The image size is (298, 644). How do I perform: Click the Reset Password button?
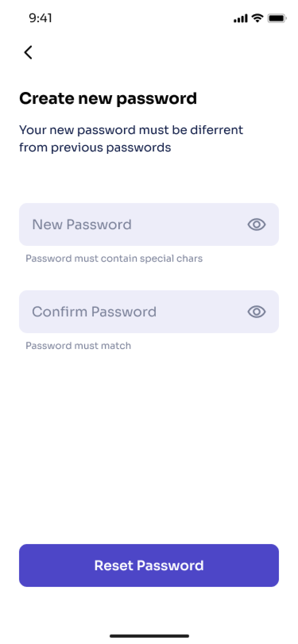point(149,565)
